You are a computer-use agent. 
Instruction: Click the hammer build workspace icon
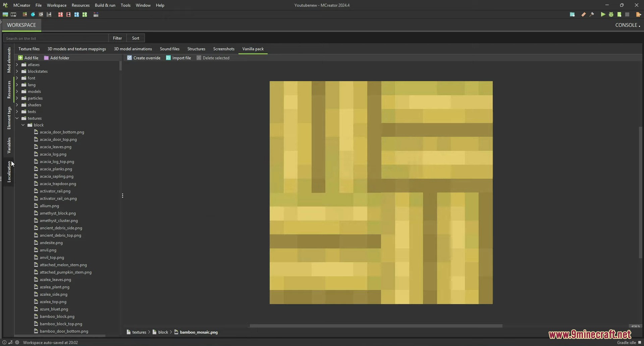tap(592, 14)
